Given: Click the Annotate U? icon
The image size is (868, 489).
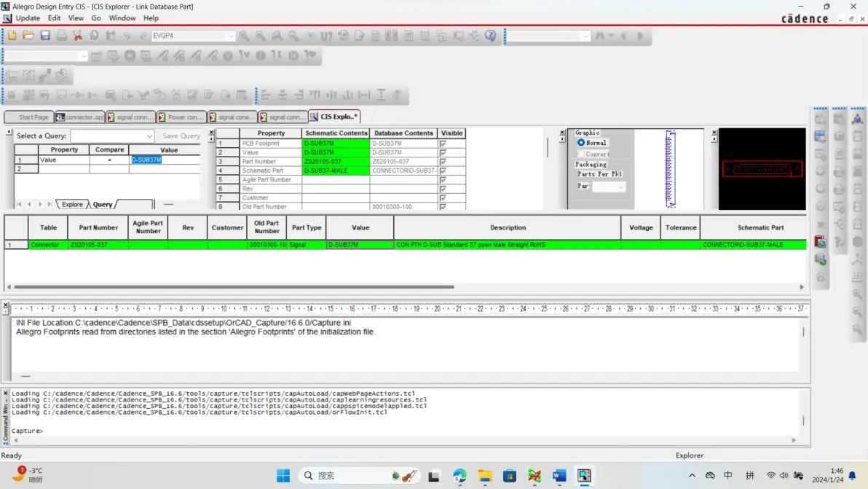Looking at the screenshot, I should point(327,36).
